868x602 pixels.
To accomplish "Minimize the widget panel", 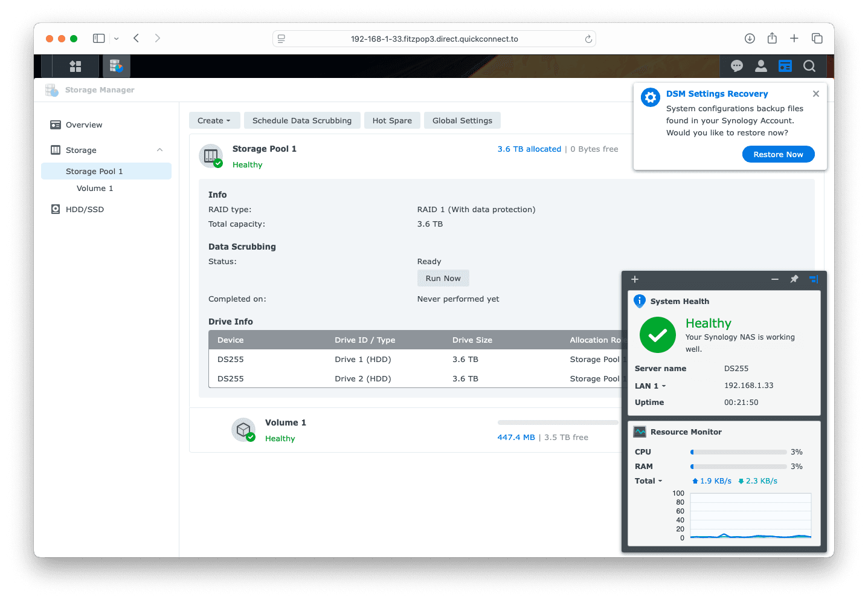I will tap(774, 279).
